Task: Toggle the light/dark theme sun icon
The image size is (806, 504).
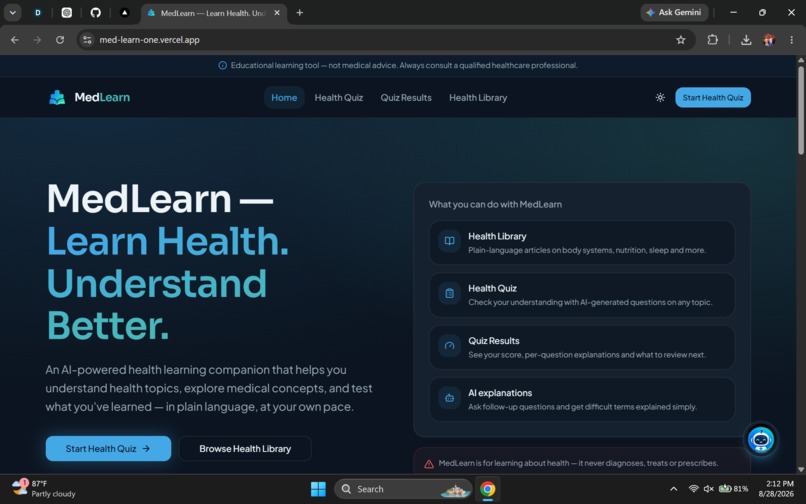Action: point(660,97)
